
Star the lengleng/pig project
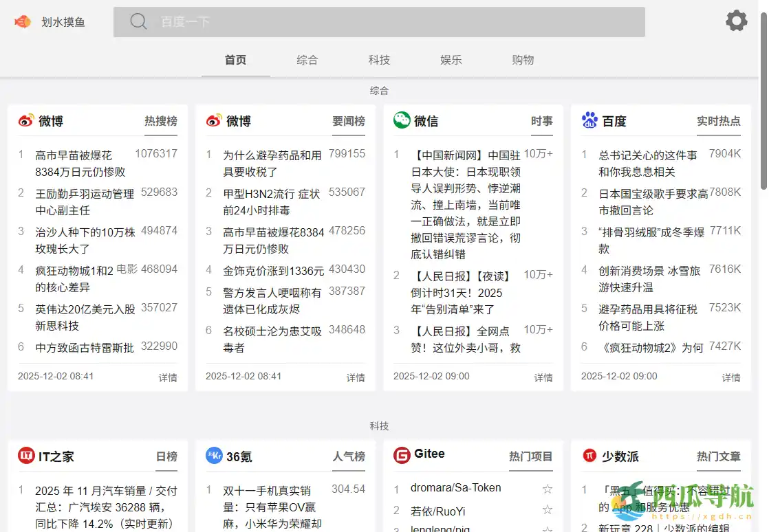548,529
